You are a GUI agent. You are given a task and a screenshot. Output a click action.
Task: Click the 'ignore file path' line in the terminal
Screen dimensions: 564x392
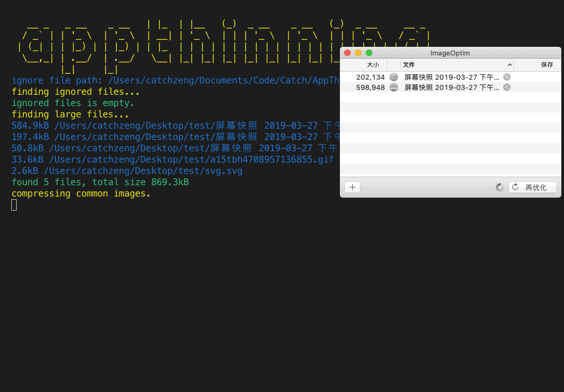click(176, 80)
